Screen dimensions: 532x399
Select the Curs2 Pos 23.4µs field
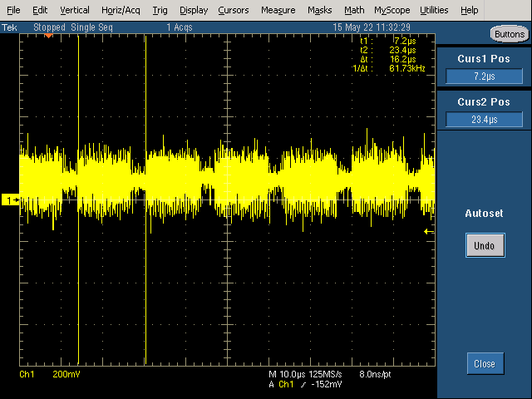[x=484, y=120]
